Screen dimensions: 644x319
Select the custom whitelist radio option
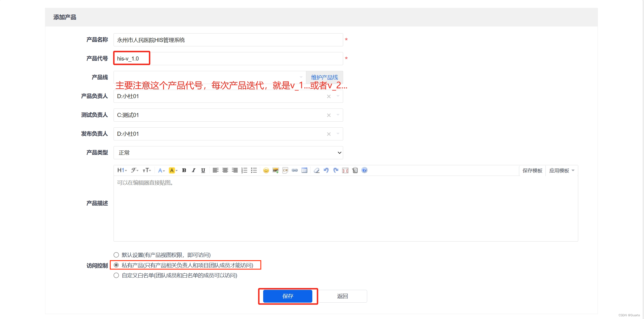click(116, 275)
